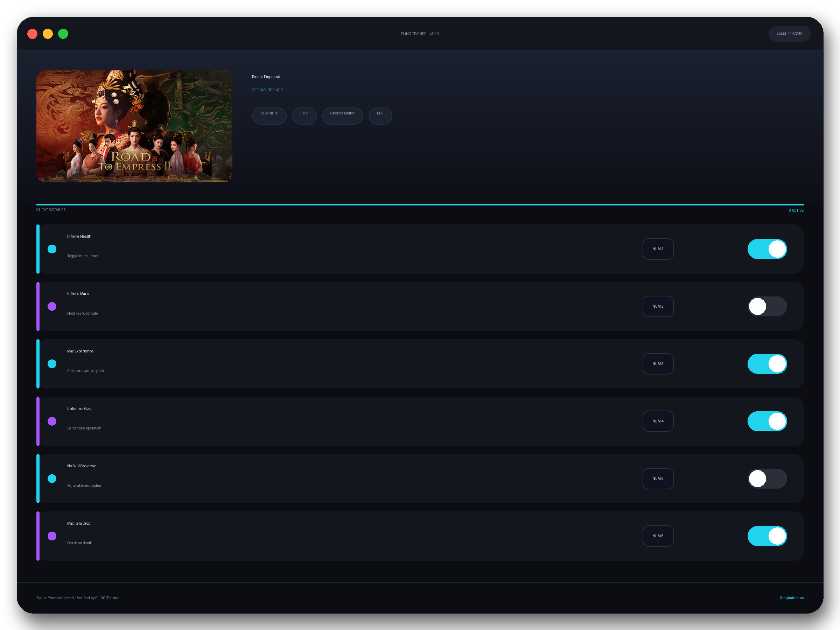Close the window with the red button
840x630 pixels.
(32, 34)
